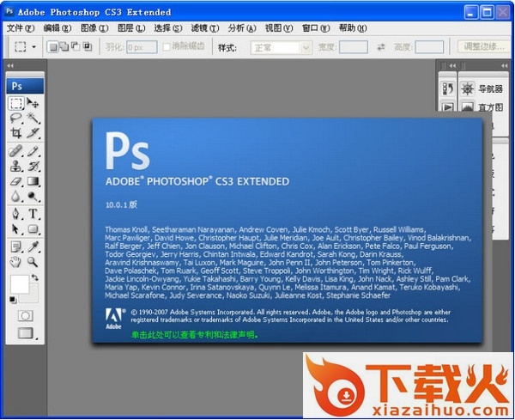Screen dimensions: 515x420
Task: Select the Crop tool
Action: [15, 133]
